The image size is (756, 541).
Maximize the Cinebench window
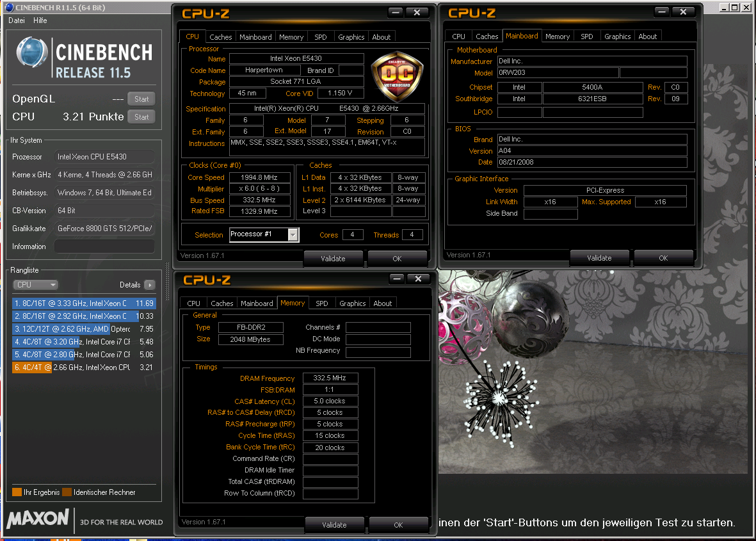pos(735,7)
